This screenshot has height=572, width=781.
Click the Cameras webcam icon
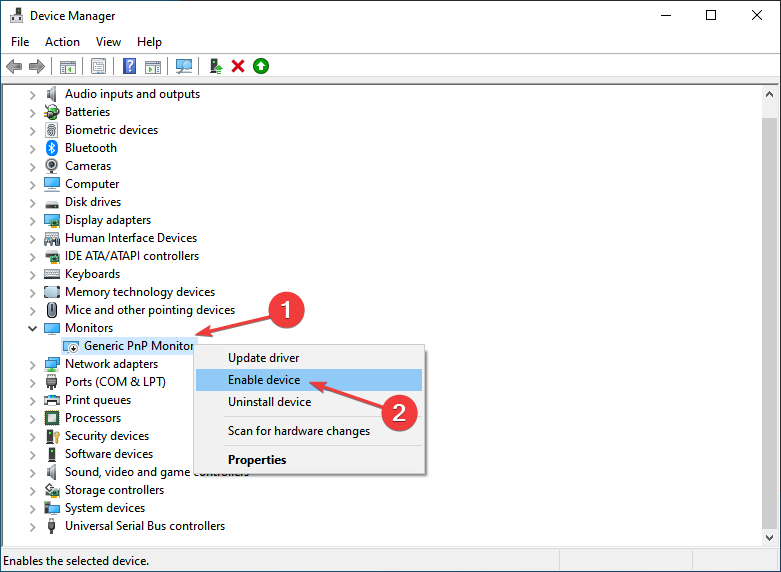[52, 166]
